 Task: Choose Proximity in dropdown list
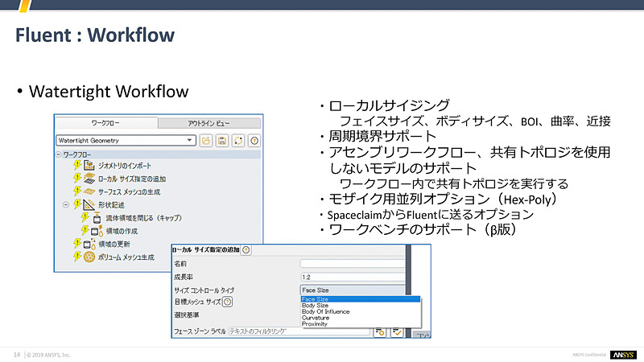pyautogui.click(x=360, y=324)
